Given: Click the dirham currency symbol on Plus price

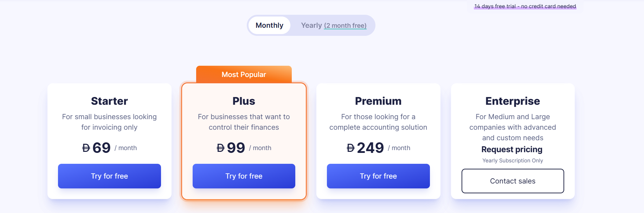Looking at the screenshot, I should (x=220, y=148).
